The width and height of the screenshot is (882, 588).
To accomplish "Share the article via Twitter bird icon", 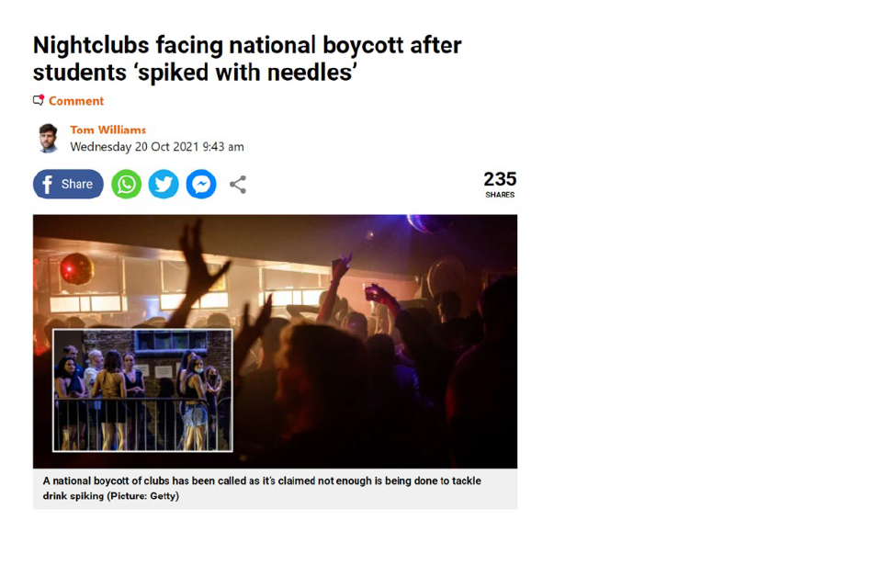I will point(164,184).
